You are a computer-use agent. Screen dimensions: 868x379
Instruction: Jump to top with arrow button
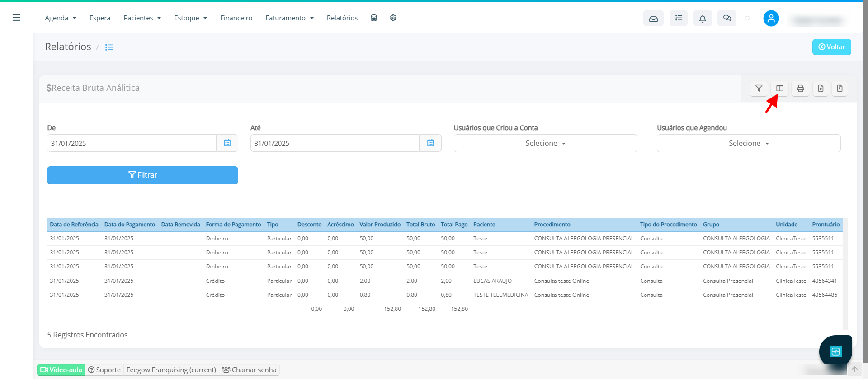(x=854, y=369)
